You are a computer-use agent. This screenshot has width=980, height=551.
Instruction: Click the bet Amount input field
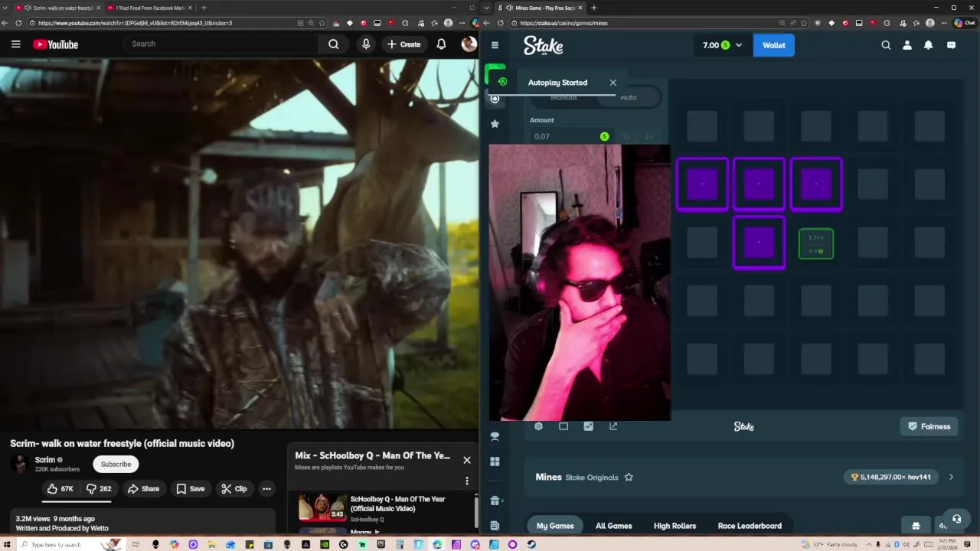pyautogui.click(x=573, y=136)
